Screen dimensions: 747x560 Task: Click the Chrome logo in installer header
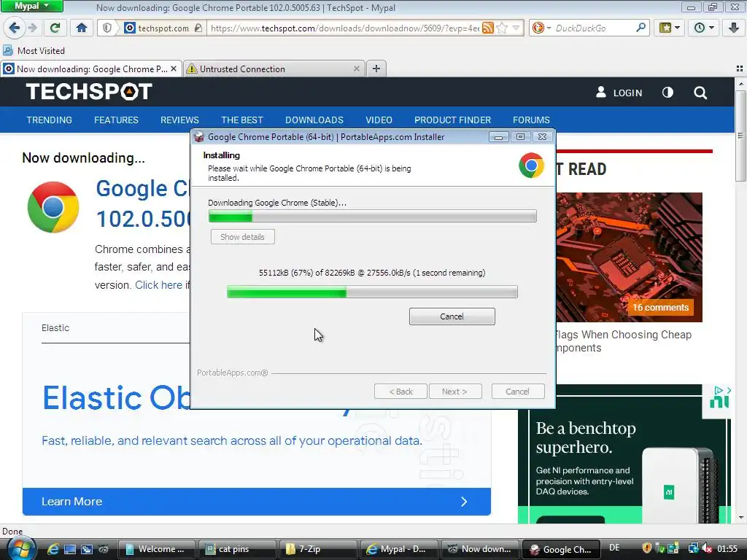coord(531,166)
